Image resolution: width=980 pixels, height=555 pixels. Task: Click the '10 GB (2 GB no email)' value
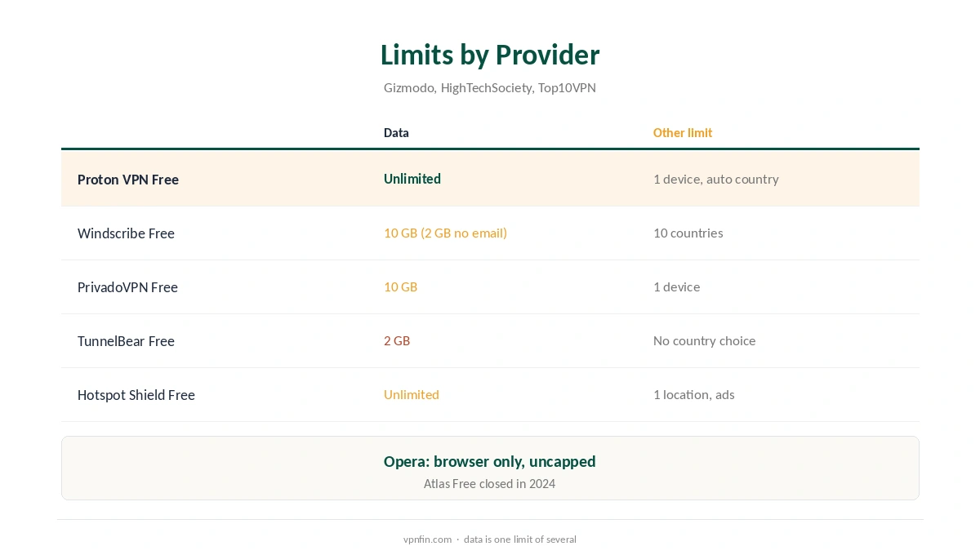coord(445,233)
